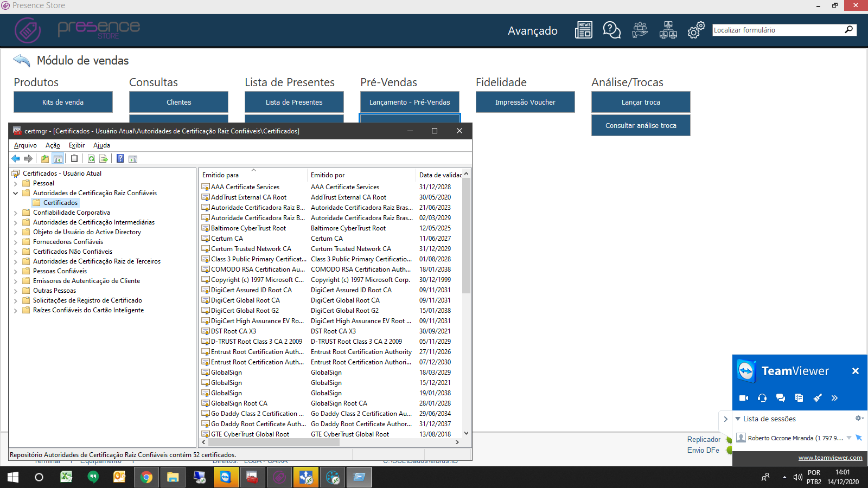Viewport: 868px width, 488px height.
Task: Toggle show/hide console tree icon
Action: [58, 158]
